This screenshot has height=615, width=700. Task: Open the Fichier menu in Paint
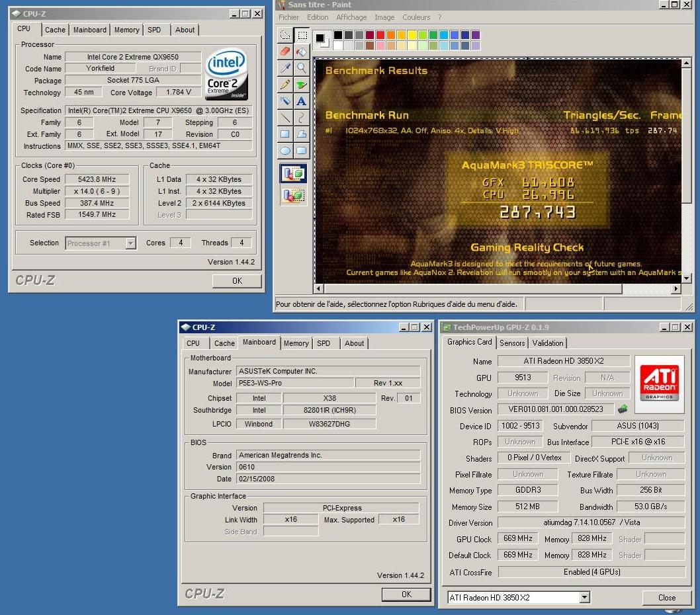(x=289, y=17)
